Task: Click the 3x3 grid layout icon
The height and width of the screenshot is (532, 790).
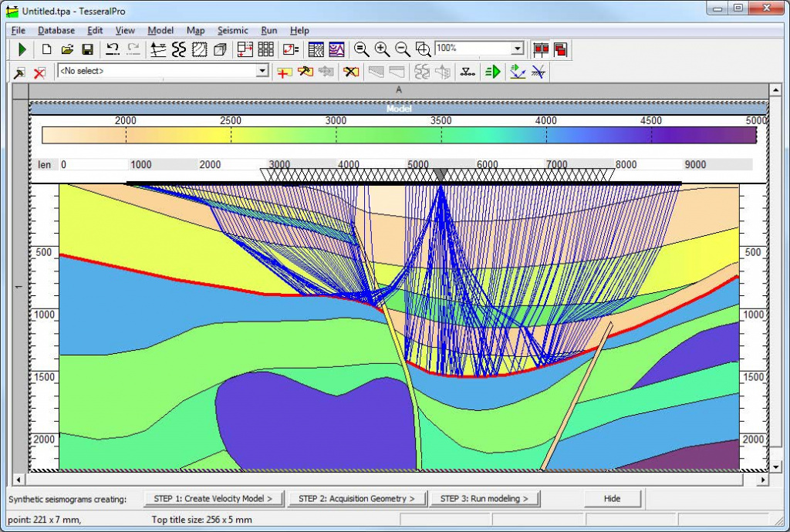Action: pos(266,49)
